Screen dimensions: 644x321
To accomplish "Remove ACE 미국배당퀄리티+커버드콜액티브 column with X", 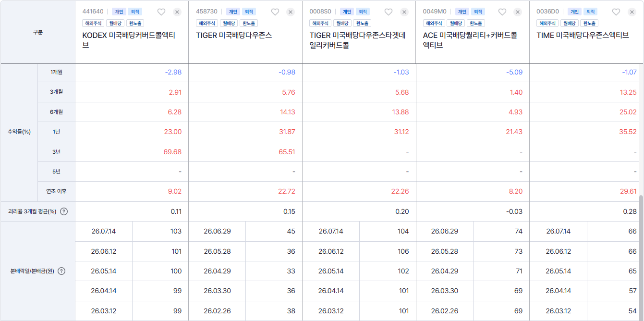I will coord(518,12).
